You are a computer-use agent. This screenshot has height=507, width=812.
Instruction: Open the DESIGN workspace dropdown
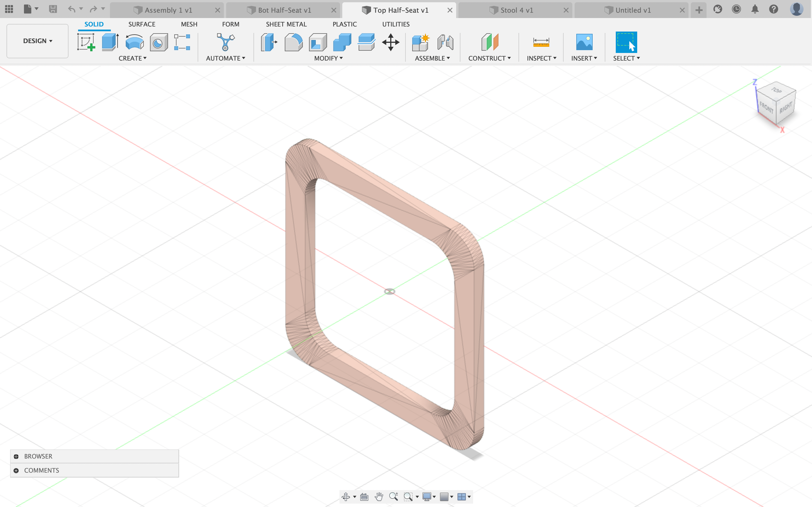[x=37, y=41]
